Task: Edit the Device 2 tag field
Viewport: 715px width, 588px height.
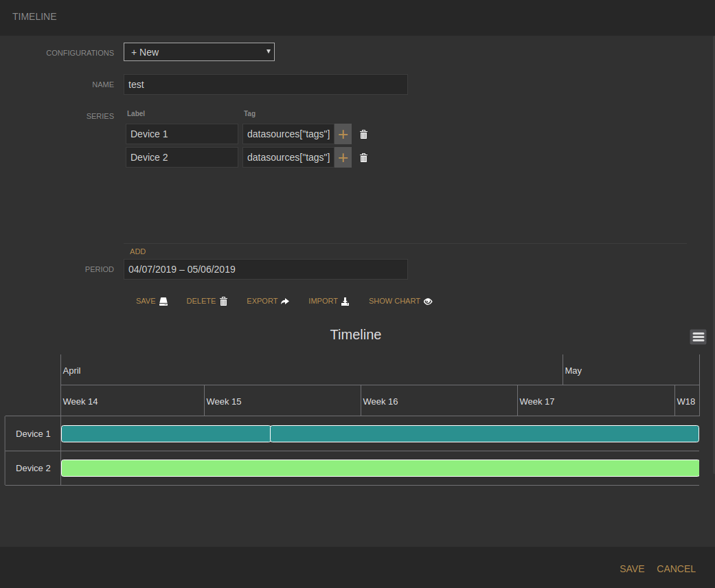Action: (x=288, y=158)
